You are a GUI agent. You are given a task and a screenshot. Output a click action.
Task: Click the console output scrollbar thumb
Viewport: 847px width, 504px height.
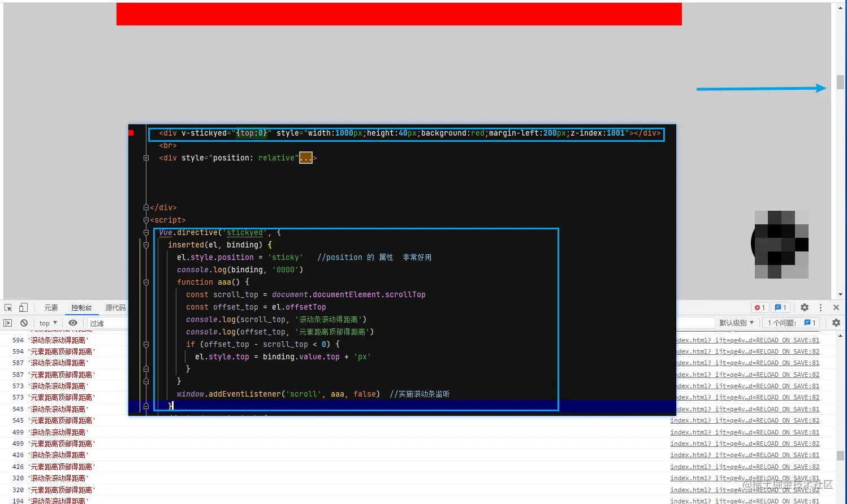click(840, 455)
